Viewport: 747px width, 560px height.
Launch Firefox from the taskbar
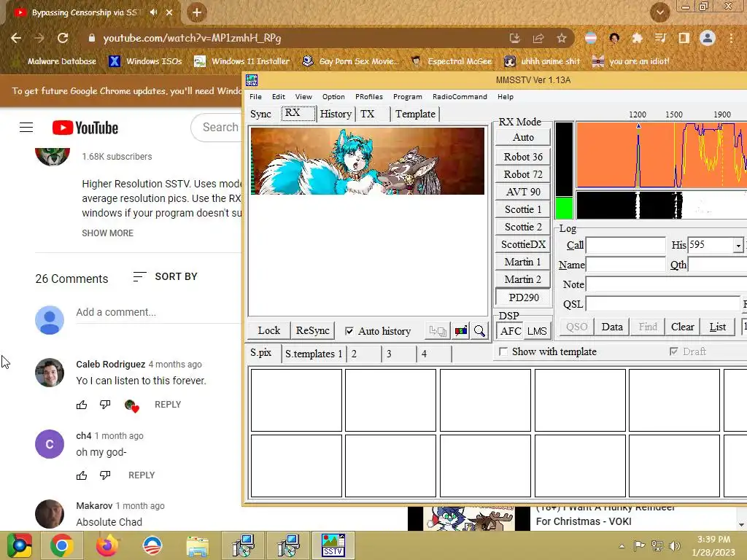(107, 545)
